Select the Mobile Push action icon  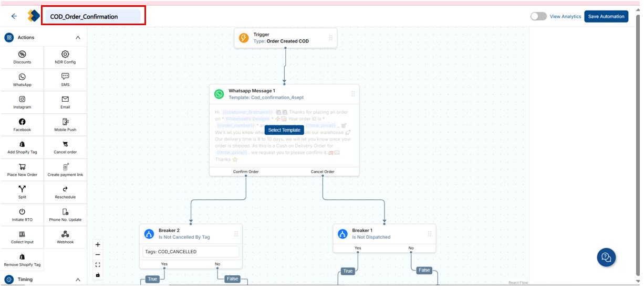[x=65, y=122]
